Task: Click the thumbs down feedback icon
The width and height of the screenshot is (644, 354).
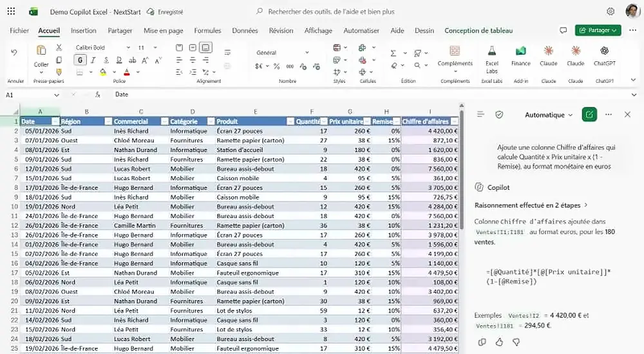Action: coord(516,342)
